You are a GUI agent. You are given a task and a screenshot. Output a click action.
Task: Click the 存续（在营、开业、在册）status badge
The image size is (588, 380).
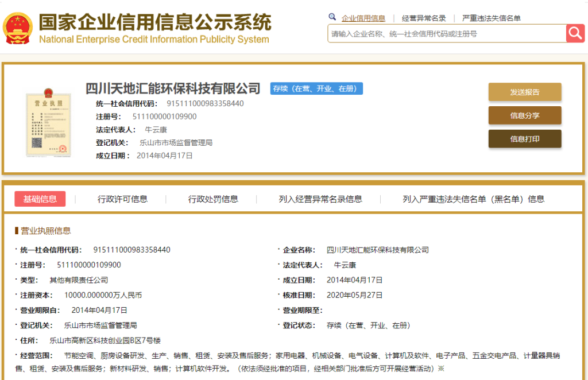[x=316, y=88]
